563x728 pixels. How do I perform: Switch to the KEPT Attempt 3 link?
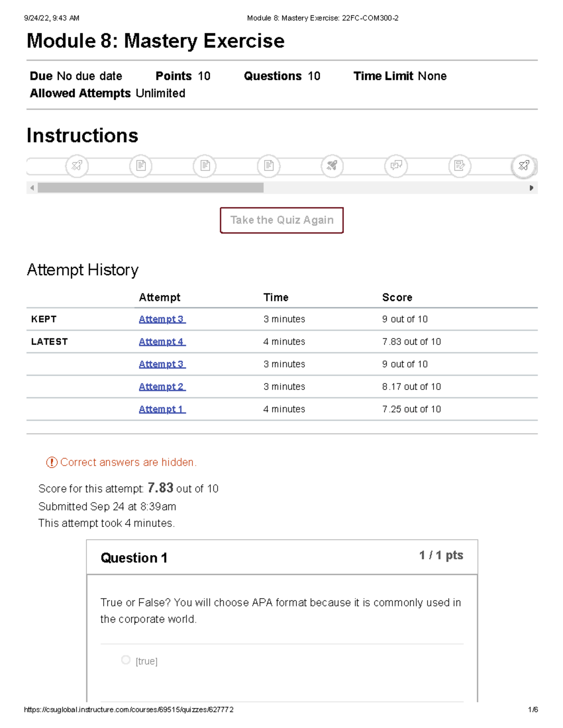tap(162, 319)
